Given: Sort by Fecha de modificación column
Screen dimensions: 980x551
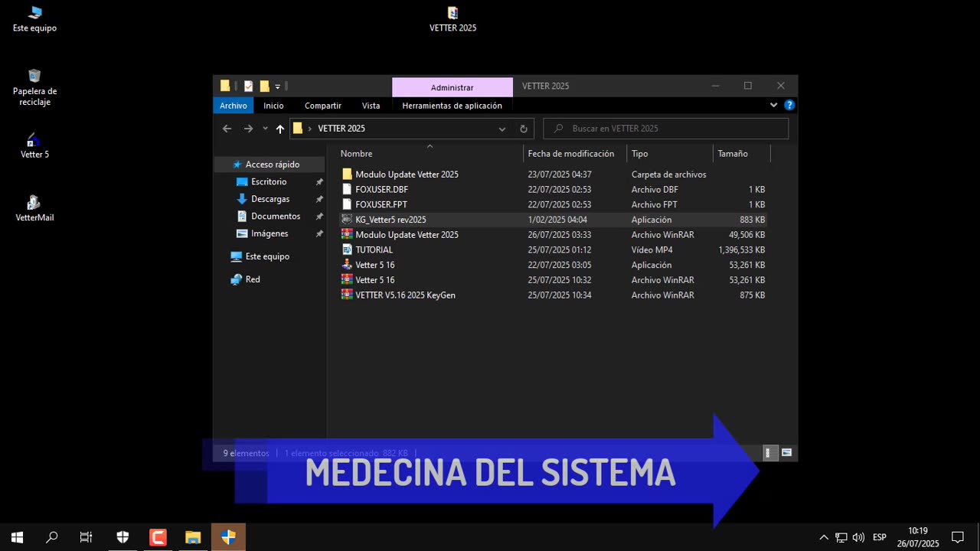Looking at the screenshot, I should (x=575, y=154).
